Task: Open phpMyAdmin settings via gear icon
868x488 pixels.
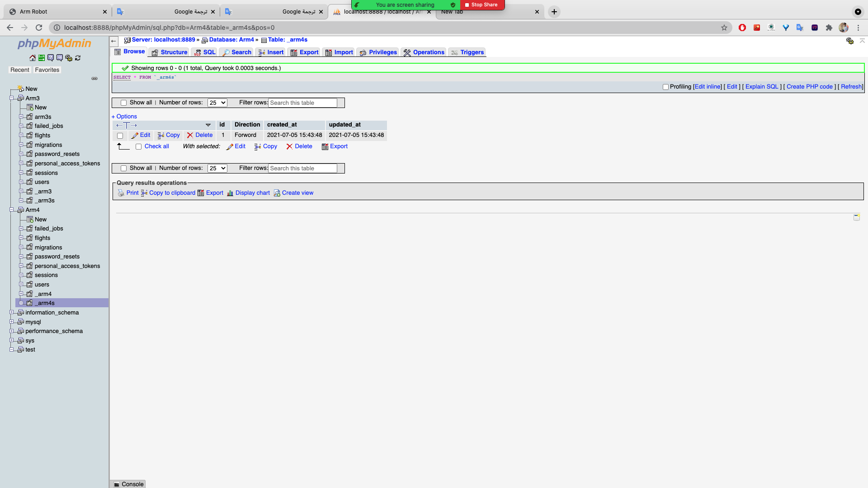Action: tap(69, 58)
